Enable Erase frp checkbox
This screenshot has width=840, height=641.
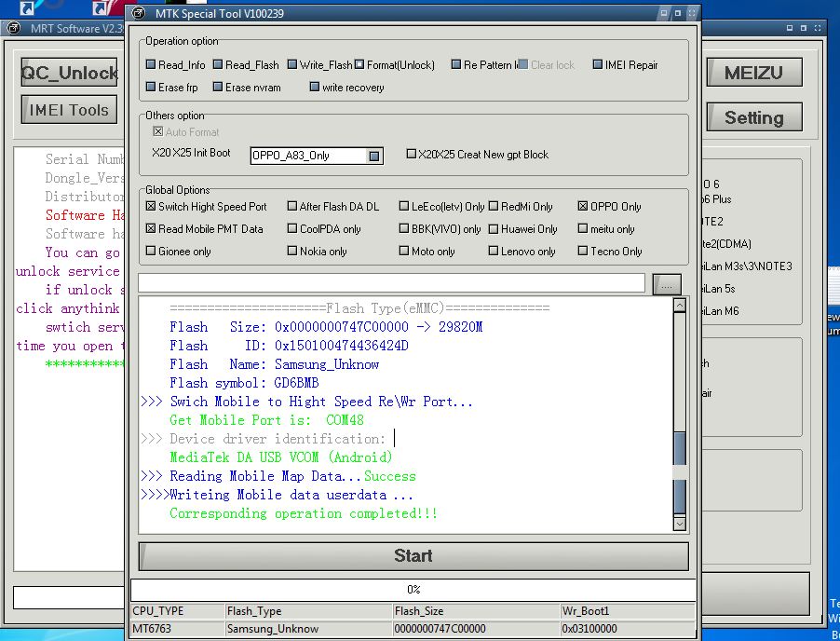151,88
